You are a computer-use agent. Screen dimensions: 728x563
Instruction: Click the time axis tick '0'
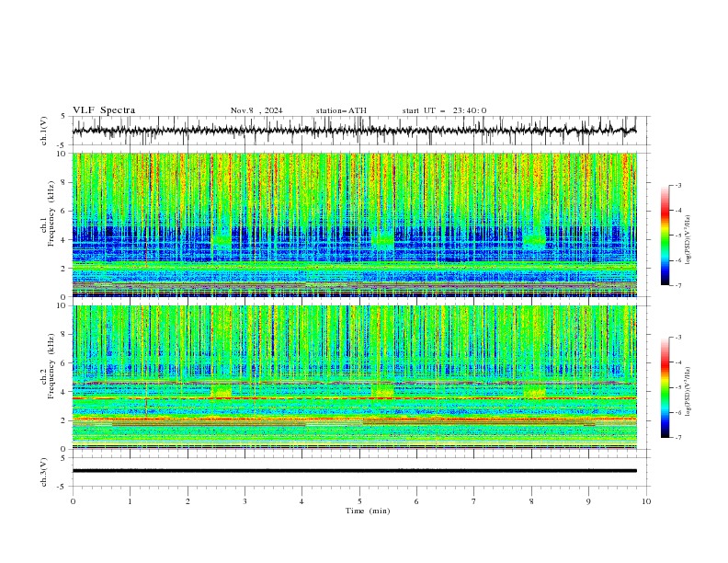tap(73, 501)
